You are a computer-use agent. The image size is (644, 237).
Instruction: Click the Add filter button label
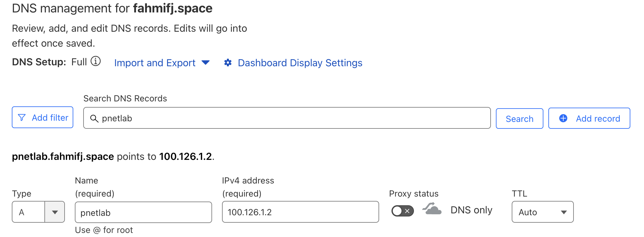click(x=50, y=118)
